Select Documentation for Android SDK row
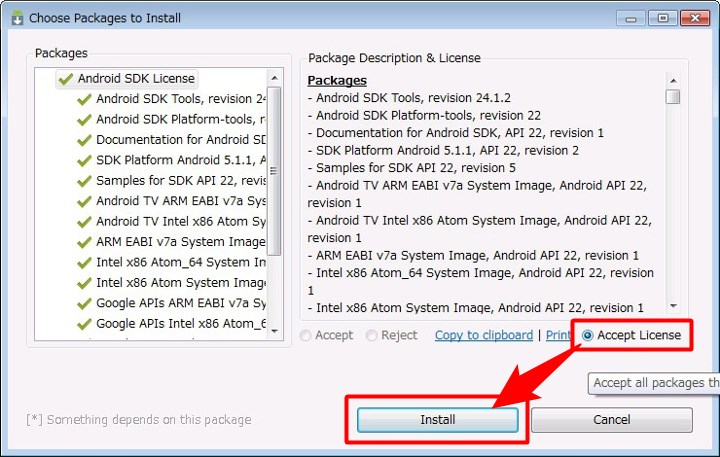Screen dimensions: 720x457 pyautogui.click(x=171, y=140)
